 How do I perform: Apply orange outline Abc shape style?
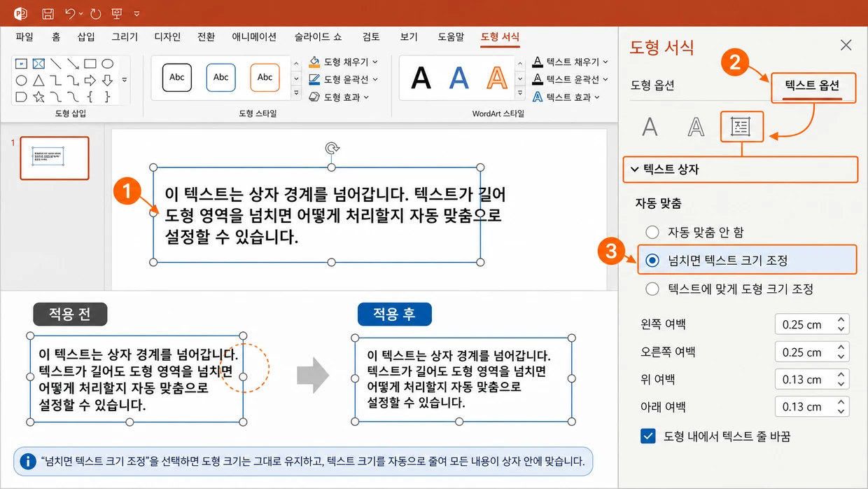265,78
